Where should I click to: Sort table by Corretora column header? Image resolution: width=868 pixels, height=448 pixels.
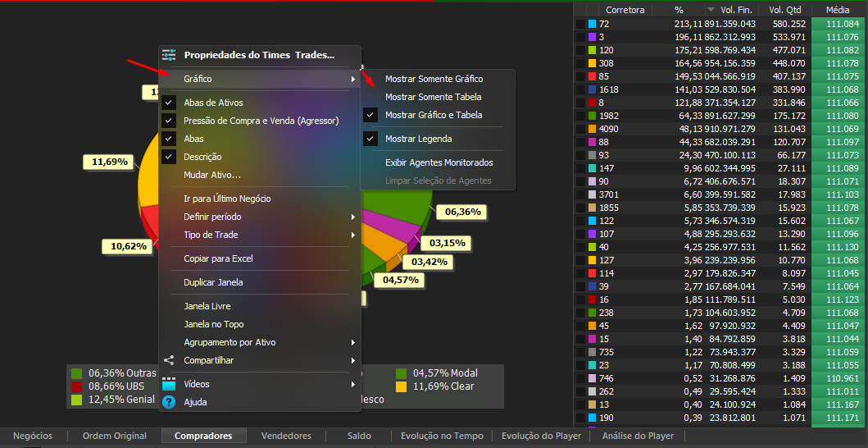click(x=625, y=10)
